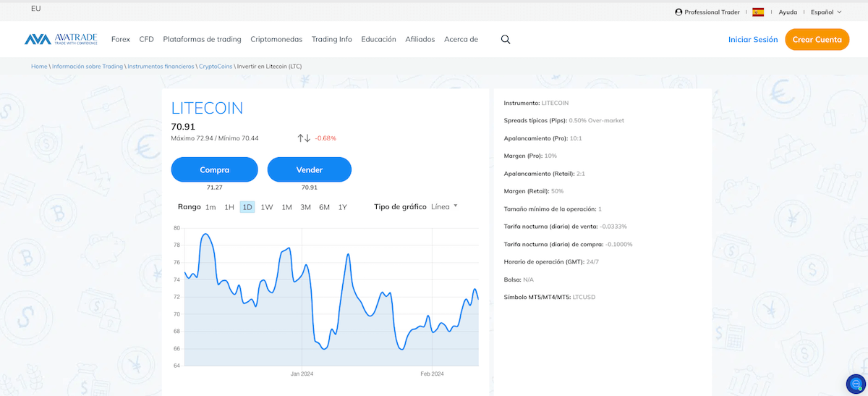Click the Margen (Pro) 10% row
Screen dimensions: 868x396
pyautogui.click(x=531, y=156)
